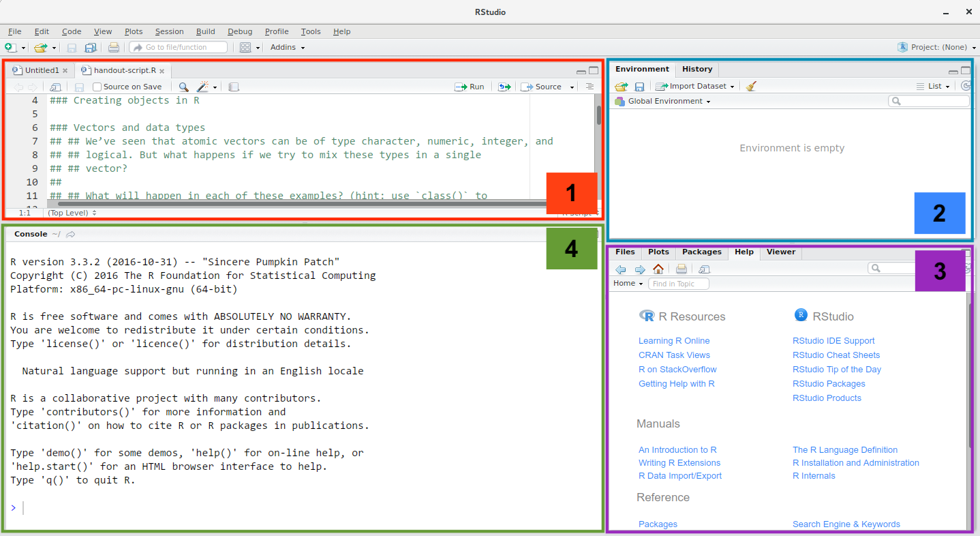Viewport: 980px width, 536px height.
Task: Click the Find in Topic field
Action: point(679,284)
